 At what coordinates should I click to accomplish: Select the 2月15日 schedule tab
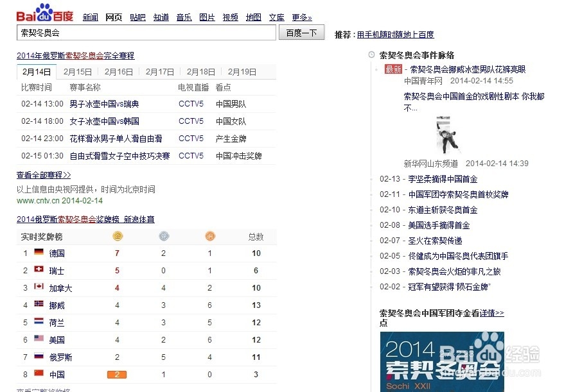click(x=78, y=72)
